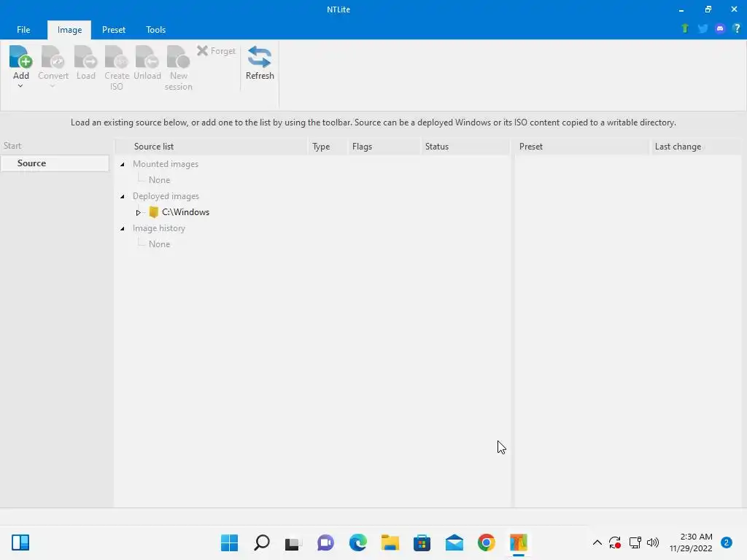Open the notification count badge
The image size is (747, 560).
click(727, 542)
